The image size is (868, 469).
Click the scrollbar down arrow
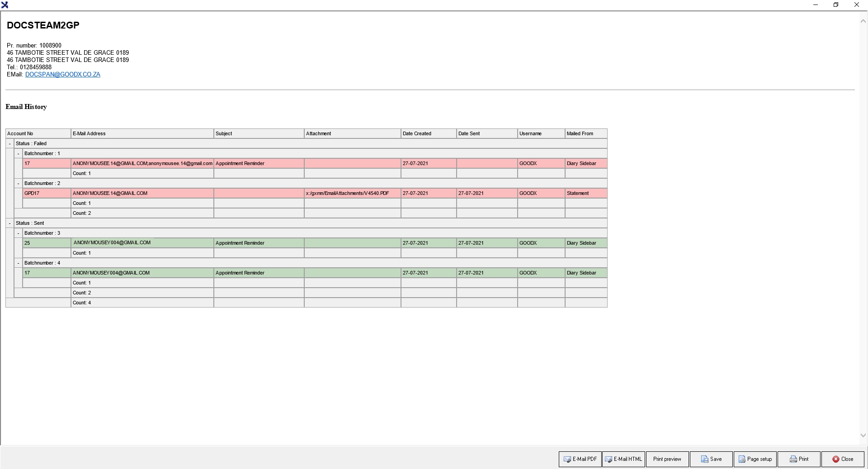tap(863, 436)
